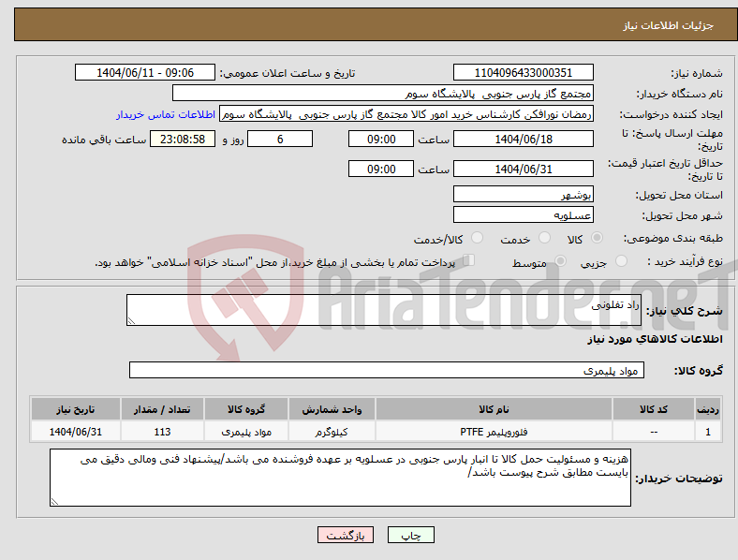738x560 pixels.
Task: Click the table group cell مواد پلیمری
Action: point(246,432)
